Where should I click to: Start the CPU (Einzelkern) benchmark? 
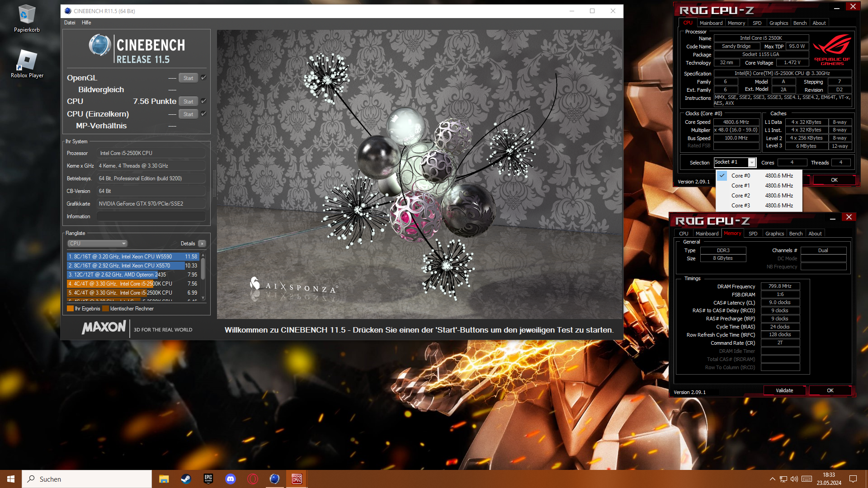point(188,114)
